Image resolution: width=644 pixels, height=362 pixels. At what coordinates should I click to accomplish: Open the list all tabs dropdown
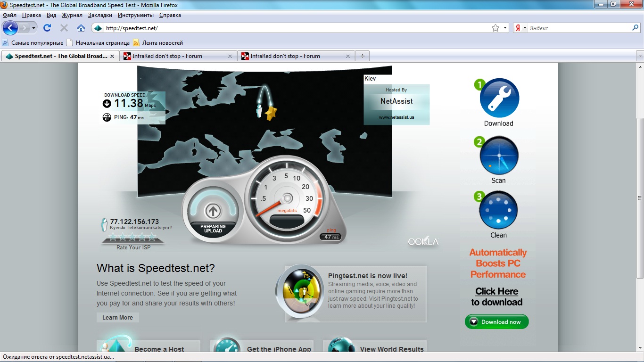[640, 56]
